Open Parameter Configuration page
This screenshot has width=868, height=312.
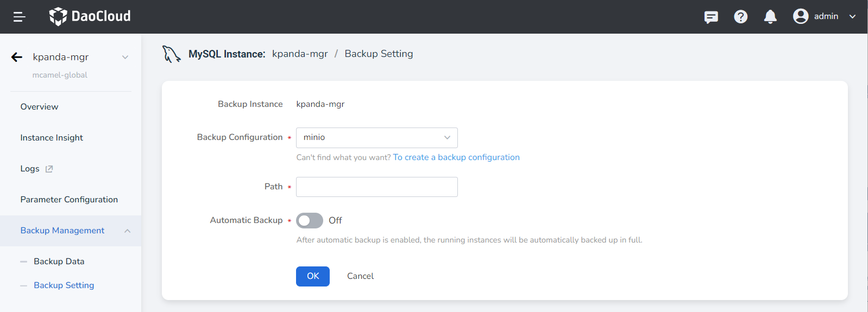(69, 200)
